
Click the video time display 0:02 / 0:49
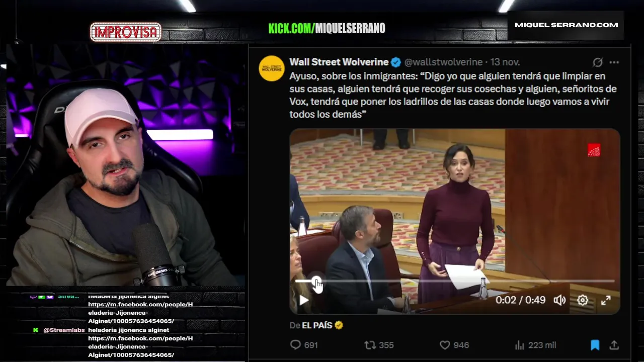tap(520, 300)
